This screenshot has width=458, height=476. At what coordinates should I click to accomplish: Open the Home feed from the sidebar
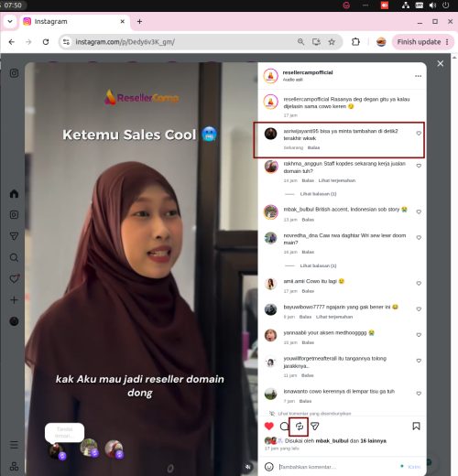14,194
